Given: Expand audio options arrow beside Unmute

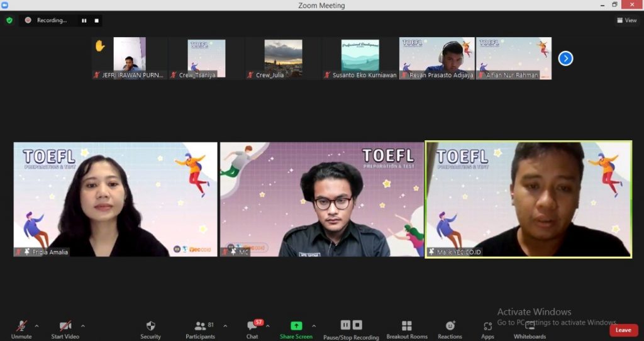Looking at the screenshot, I should 36,326.
